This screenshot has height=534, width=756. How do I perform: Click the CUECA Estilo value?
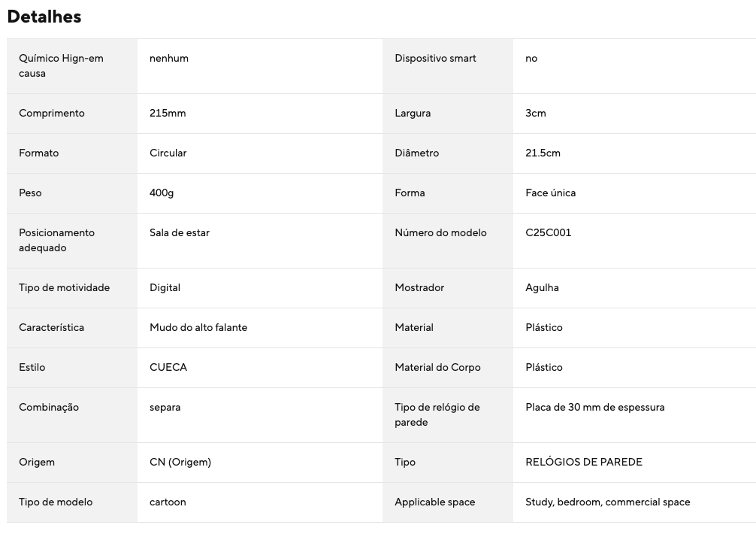[168, 367]
